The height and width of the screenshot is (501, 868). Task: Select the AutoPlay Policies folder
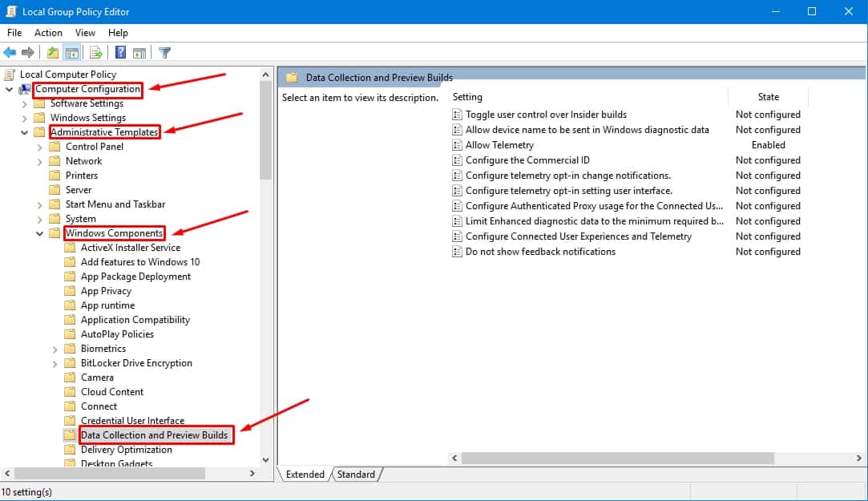(117, 333)
